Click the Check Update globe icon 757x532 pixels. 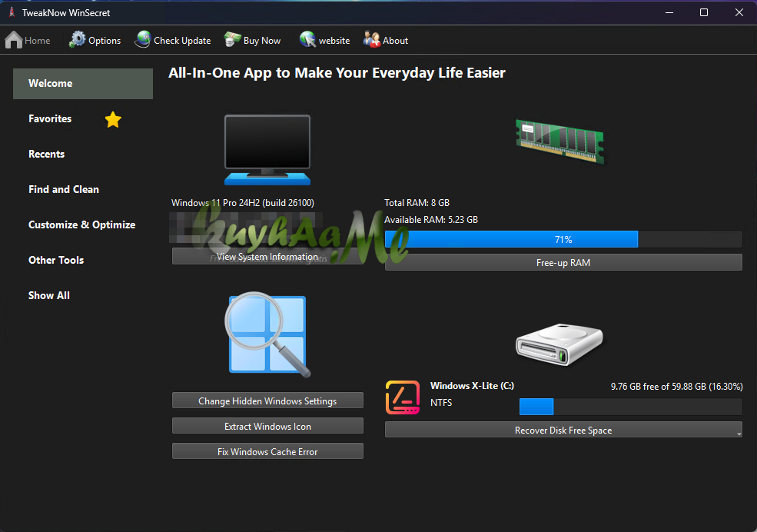pos(143,40)
